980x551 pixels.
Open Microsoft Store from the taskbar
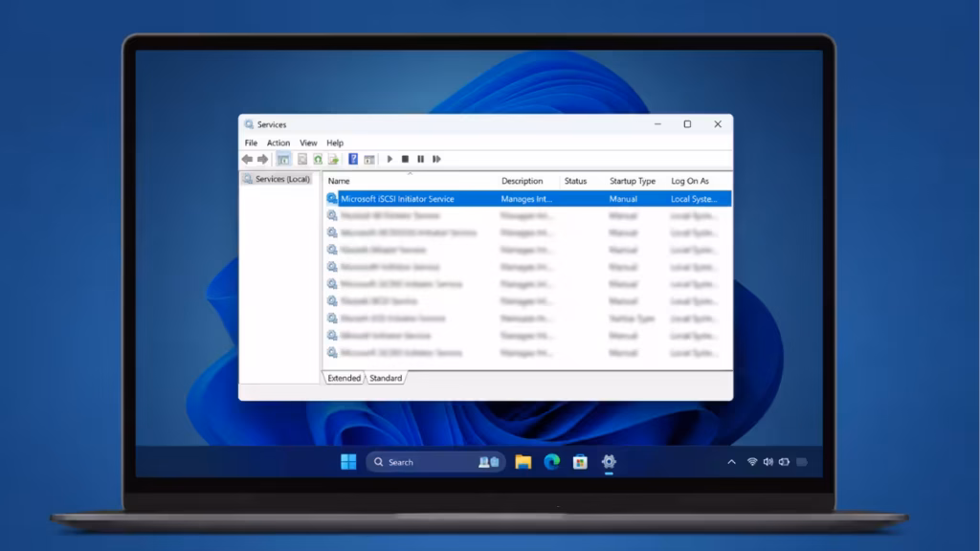[580, 462]
